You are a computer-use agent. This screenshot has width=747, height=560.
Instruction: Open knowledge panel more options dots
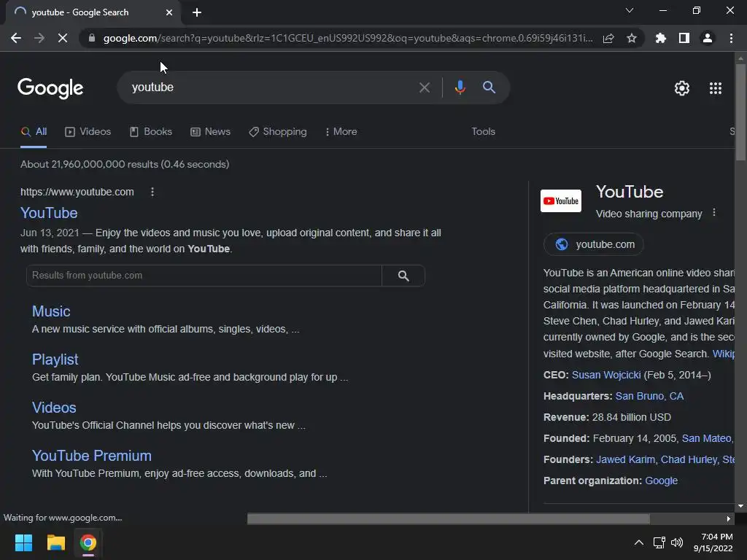[713, 213]
